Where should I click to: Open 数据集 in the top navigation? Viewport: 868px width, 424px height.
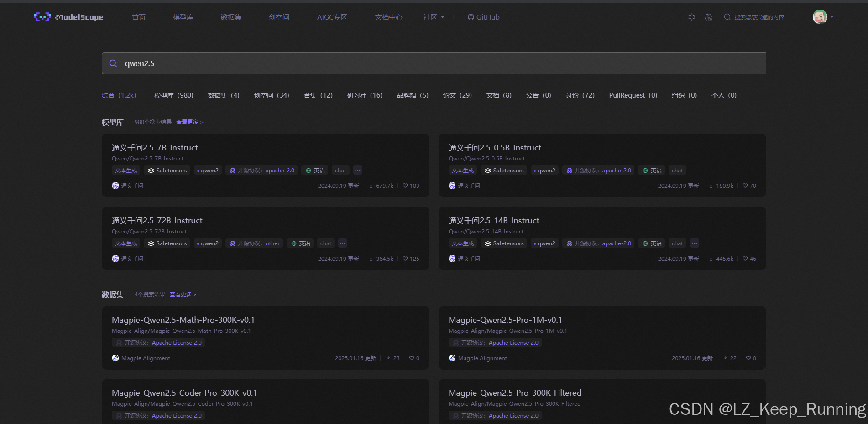tap(231, 17)
